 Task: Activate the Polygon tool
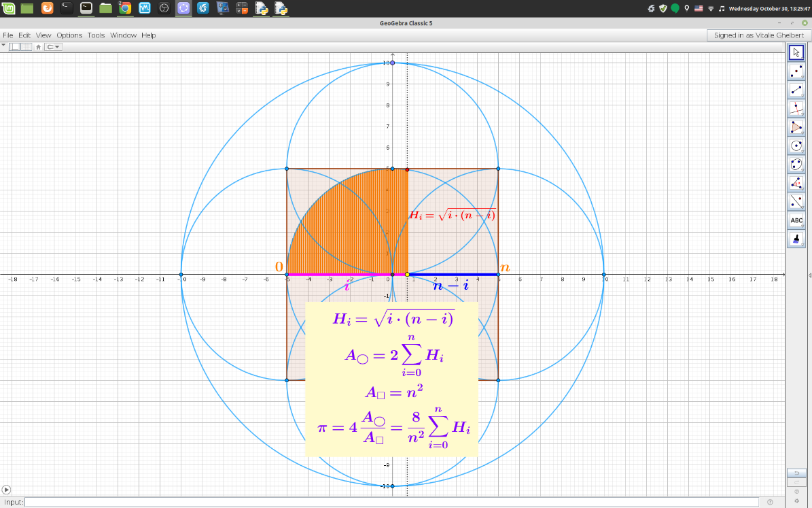[x=796, y=127]
